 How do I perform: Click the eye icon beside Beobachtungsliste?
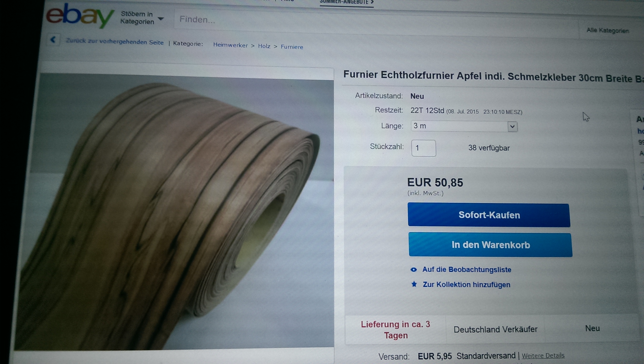coord(414,269)
